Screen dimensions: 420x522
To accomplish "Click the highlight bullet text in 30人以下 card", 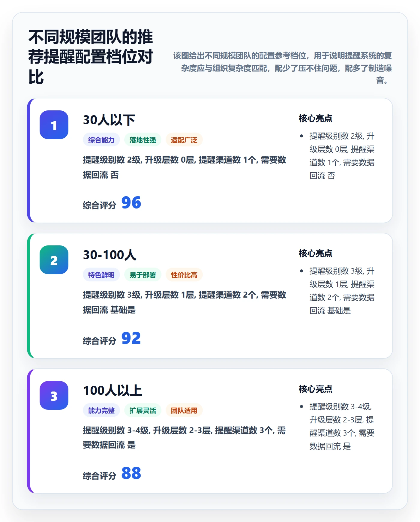I will [x=342, y=156].
